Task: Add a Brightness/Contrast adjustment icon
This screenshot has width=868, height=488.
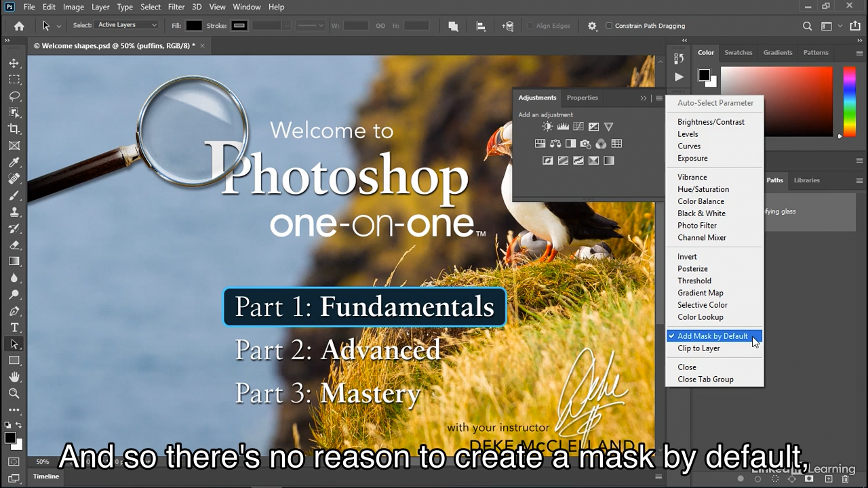Action: (547, 127)
